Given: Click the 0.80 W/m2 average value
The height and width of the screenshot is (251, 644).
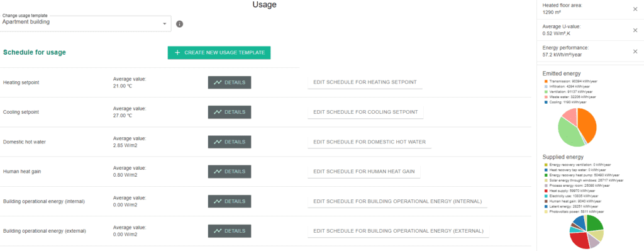Looking at the screenshot, I should 125,175.
